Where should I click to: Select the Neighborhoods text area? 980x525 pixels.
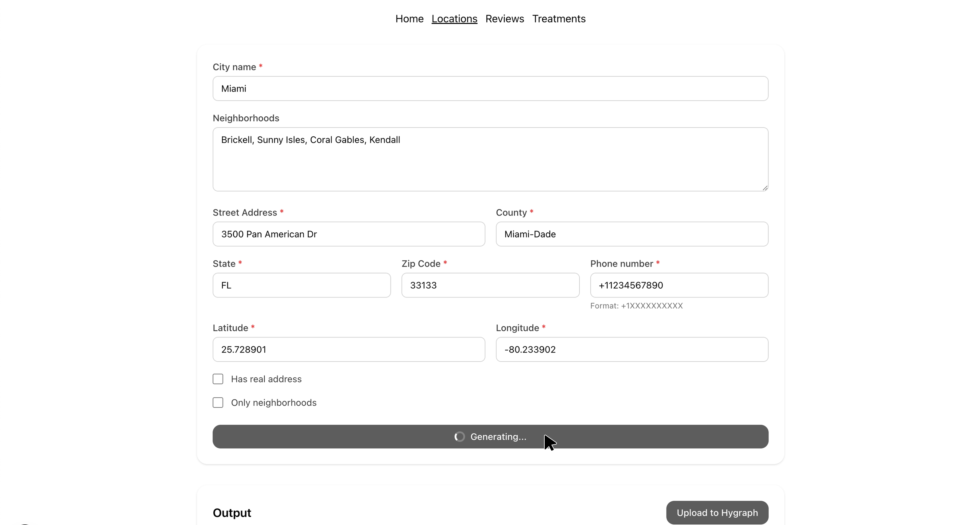click(490, 159)
